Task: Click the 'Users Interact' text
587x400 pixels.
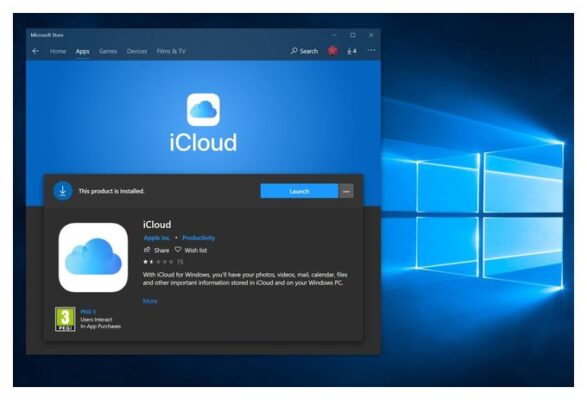Action: click(96, 319)
